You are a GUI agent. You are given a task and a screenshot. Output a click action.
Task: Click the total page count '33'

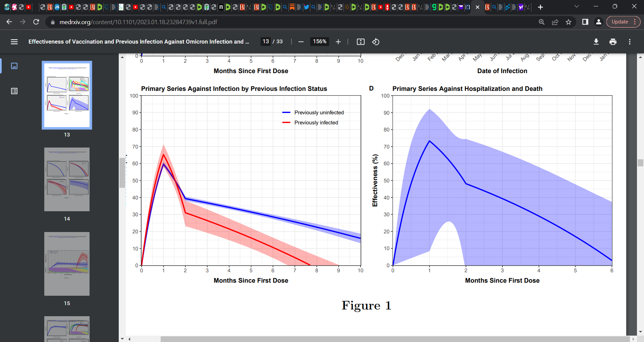pyautogui.click(x=279, y=42)
